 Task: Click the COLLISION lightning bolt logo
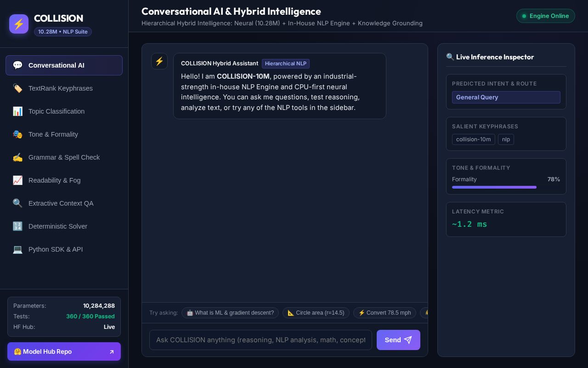point(19,24)
